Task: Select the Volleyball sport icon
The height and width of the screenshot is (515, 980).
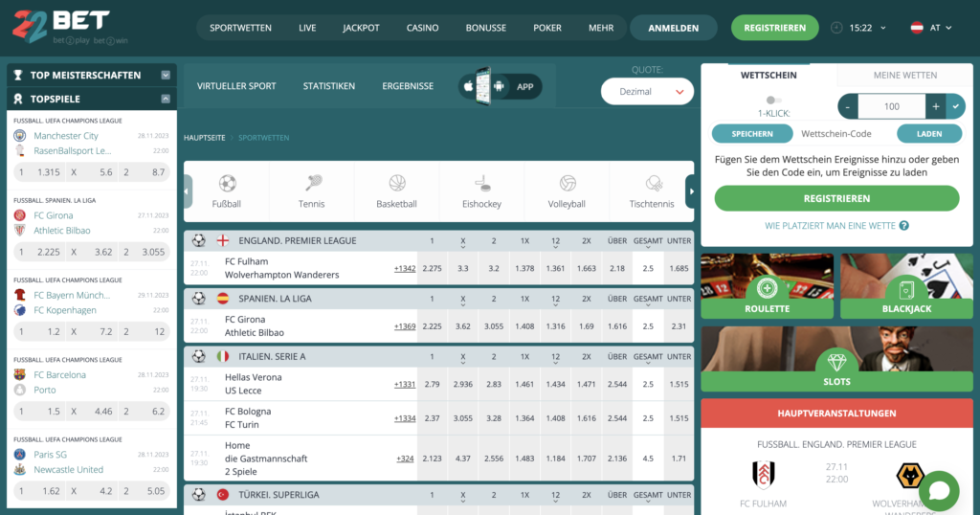Action: click(x=568, y=183)
